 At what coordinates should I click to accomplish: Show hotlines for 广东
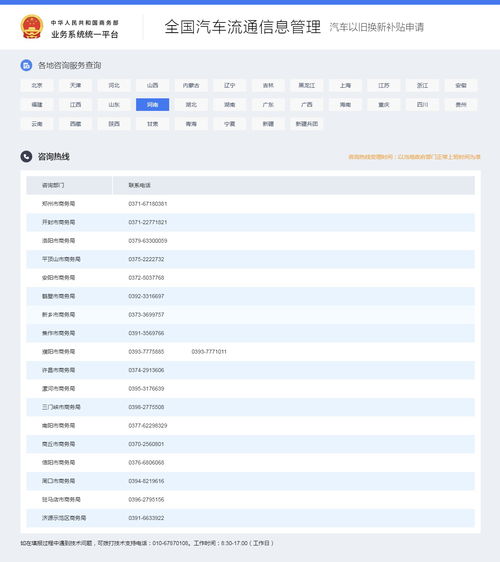pyautogui.click(x=268, y=105)
